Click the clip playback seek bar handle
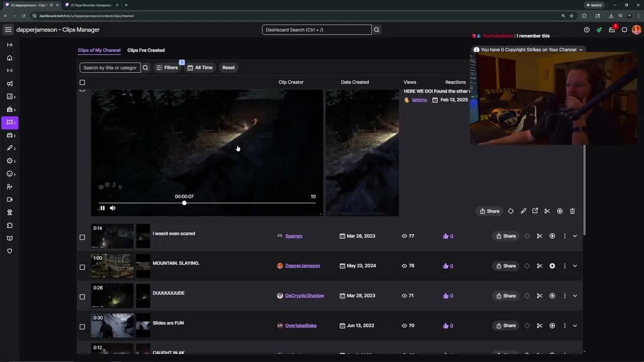Image resolution: width=644 pixels, height=362 pixels. pos(184,203)
